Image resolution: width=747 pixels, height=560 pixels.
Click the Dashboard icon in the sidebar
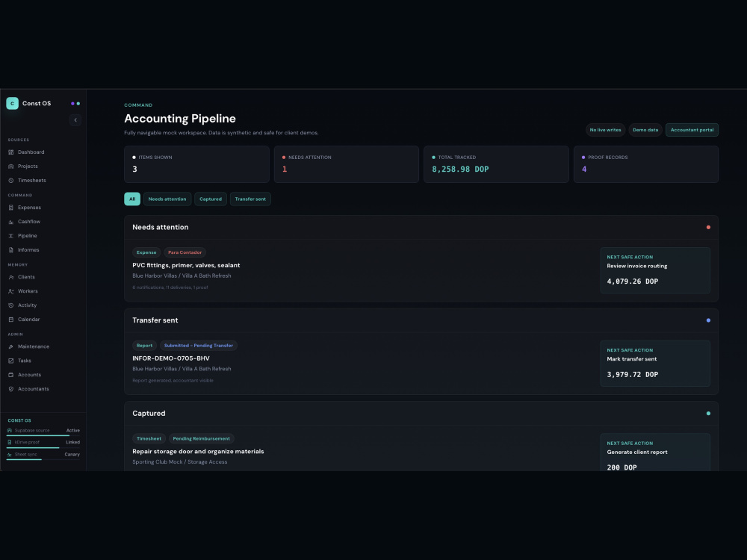pyautogui.click(x=11, y=152)
